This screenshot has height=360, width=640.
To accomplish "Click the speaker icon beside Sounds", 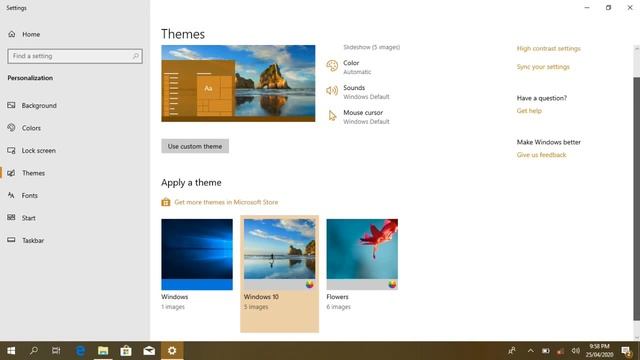I will coord(332,91).
